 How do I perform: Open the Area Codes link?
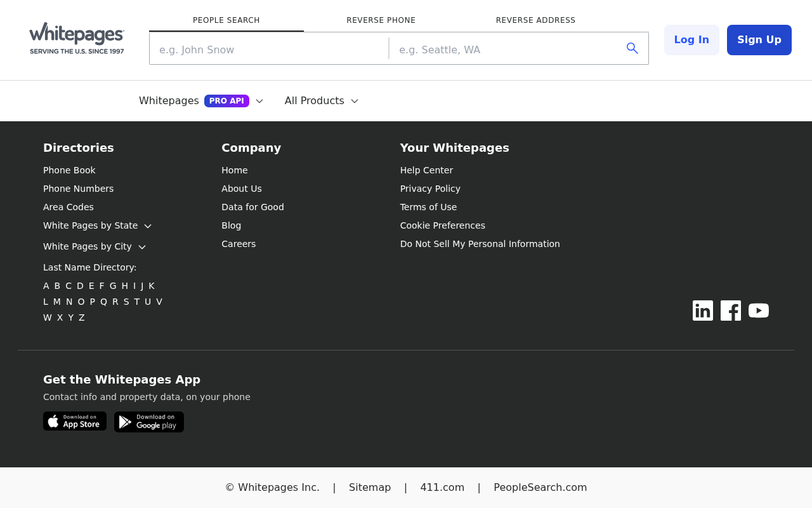(x=69, y=207)
